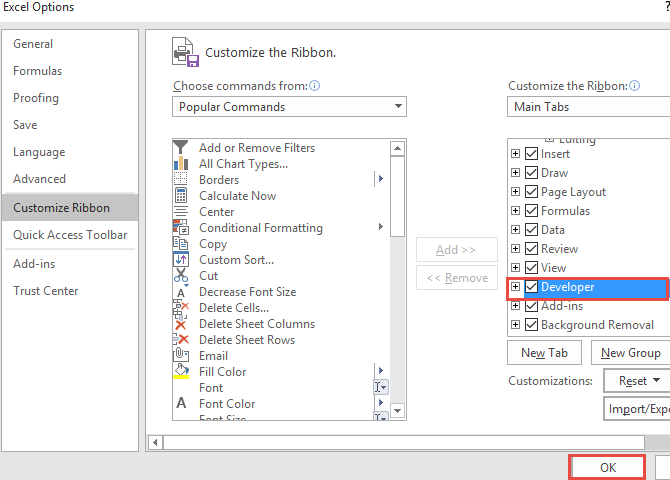Image resolution: width=670 pixels, height=480 pixels.
Task: Select the Font command row
Action: [281, 388]
